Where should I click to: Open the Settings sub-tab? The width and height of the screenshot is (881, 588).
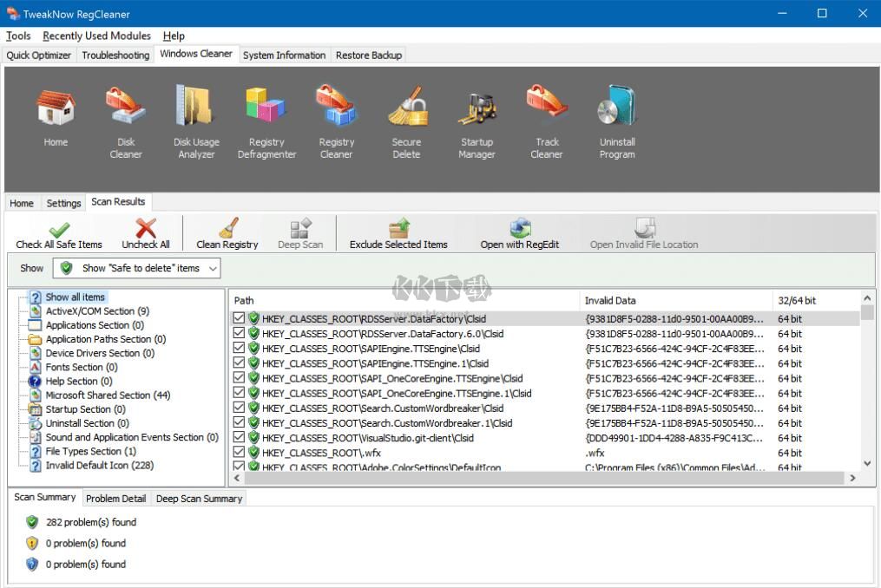coord(63,203)
